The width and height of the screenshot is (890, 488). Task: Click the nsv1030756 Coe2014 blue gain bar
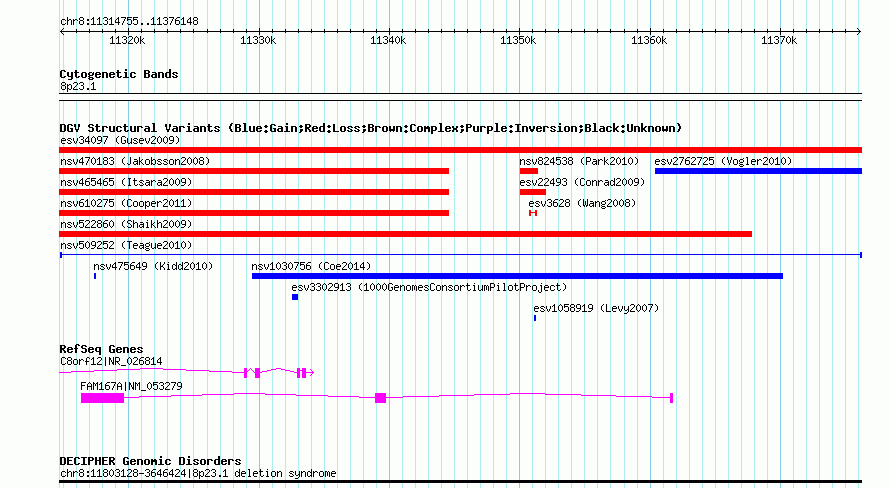(517, 276)
